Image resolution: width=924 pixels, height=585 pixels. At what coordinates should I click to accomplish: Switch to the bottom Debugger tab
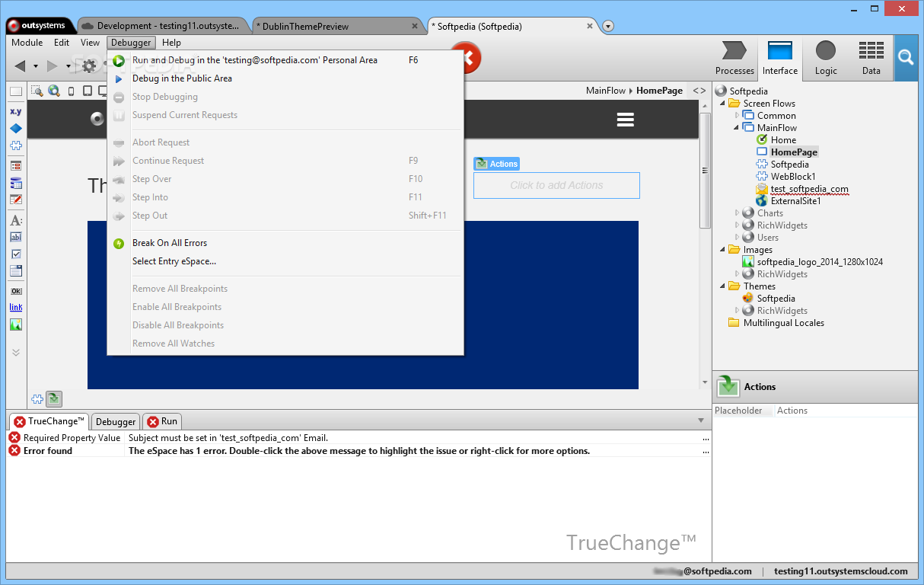point(116,421)
